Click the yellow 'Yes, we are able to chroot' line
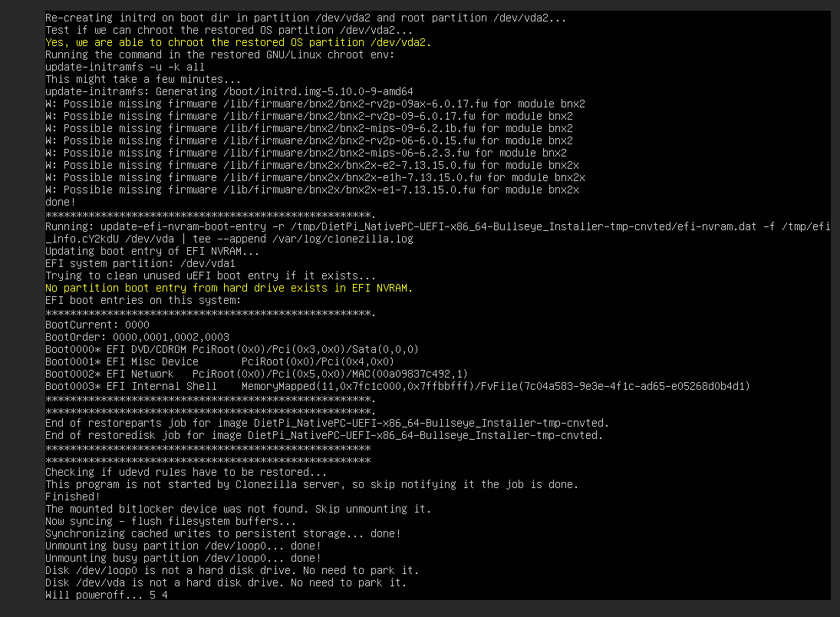Image resolution: width=840 pixels, height=617 pixels. point(238,42)
